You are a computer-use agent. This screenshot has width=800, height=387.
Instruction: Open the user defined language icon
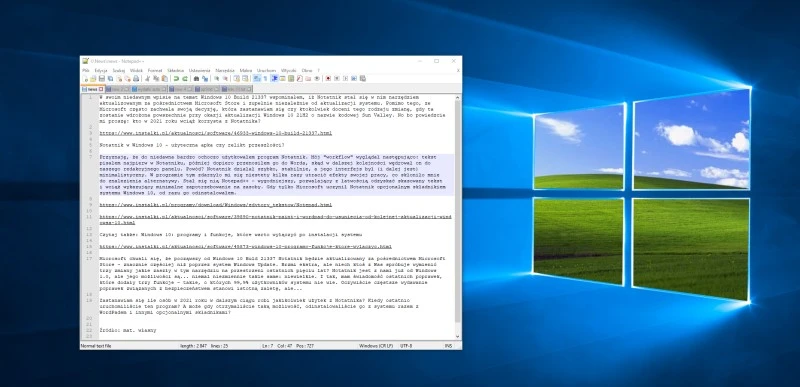[283, 79]
